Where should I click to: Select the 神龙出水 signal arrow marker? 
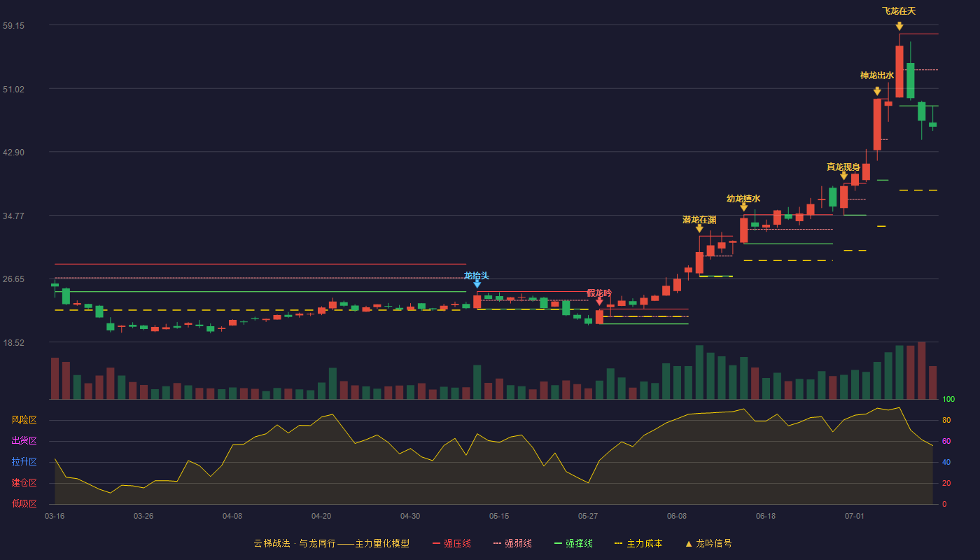coord(877,91)
